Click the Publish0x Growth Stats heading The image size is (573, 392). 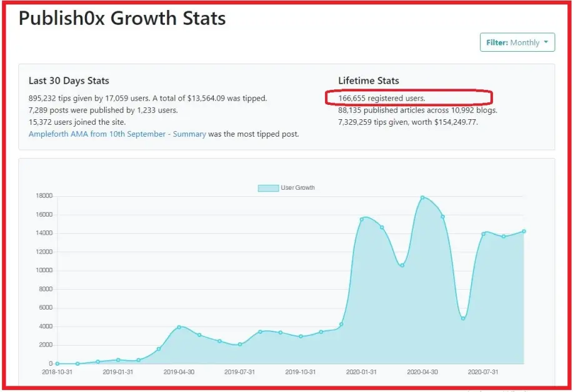(x=122, y=18)
